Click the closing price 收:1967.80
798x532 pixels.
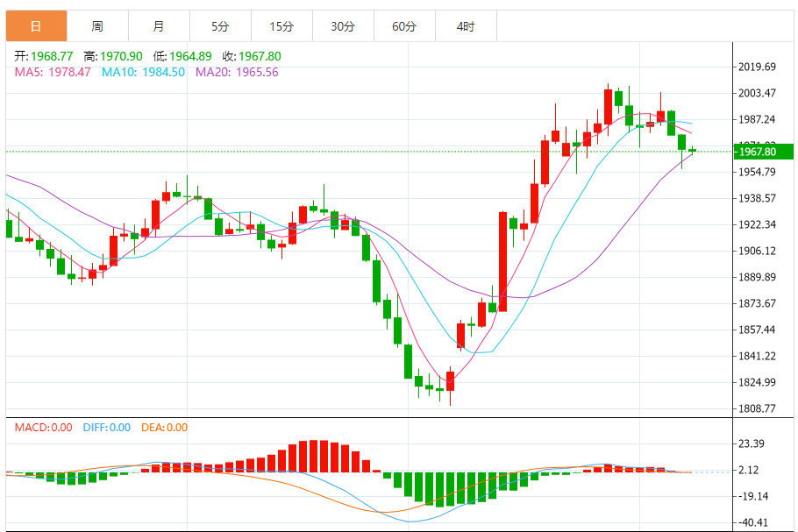point(252,56)
